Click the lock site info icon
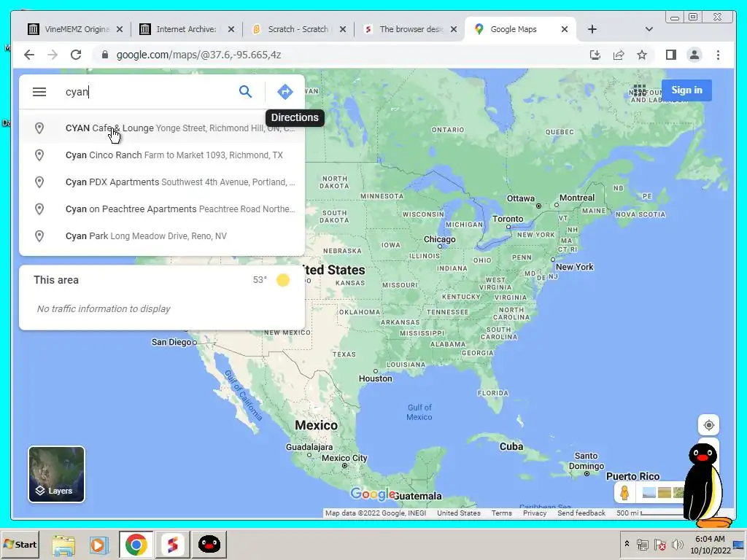747x560 pixels. tap(105, 55)
